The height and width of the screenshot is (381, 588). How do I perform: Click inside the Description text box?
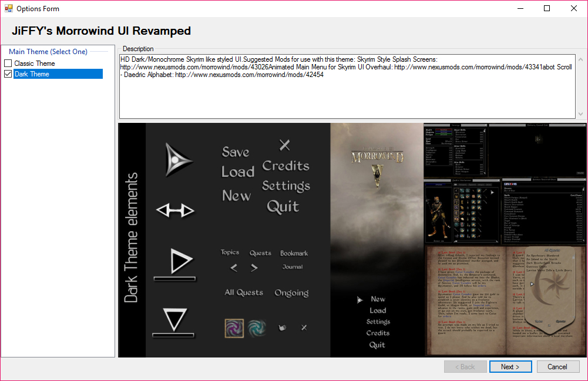(347, 86)
